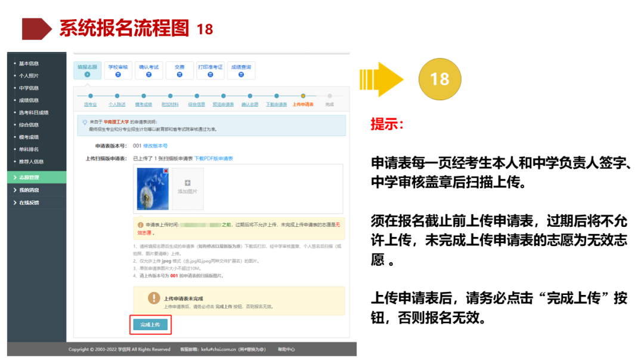The width and height of the screenshot is (644, 363).
Task: Click the uploaded dandelion image thumbnail
Action: tap(152, 189)
